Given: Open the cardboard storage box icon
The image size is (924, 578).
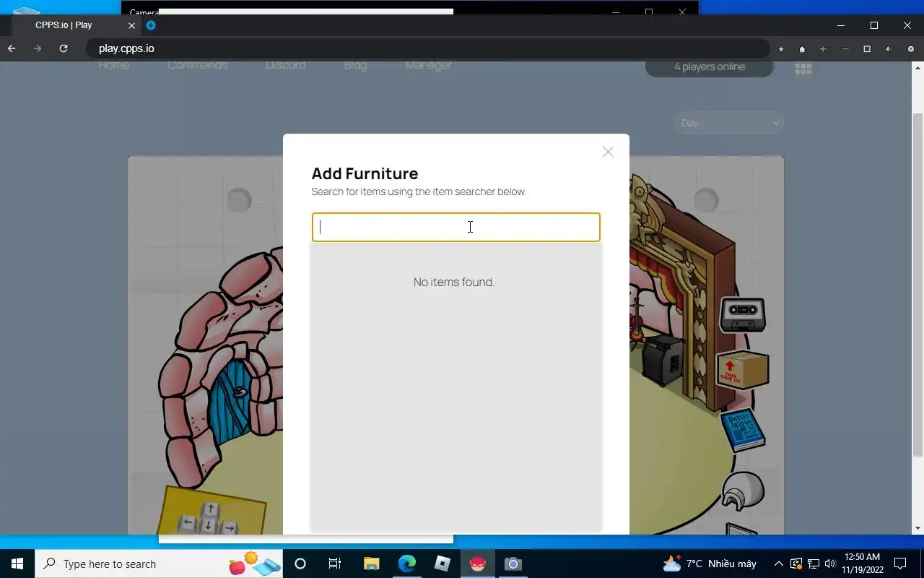Looking at the screenshot, I should pos(742,369).
